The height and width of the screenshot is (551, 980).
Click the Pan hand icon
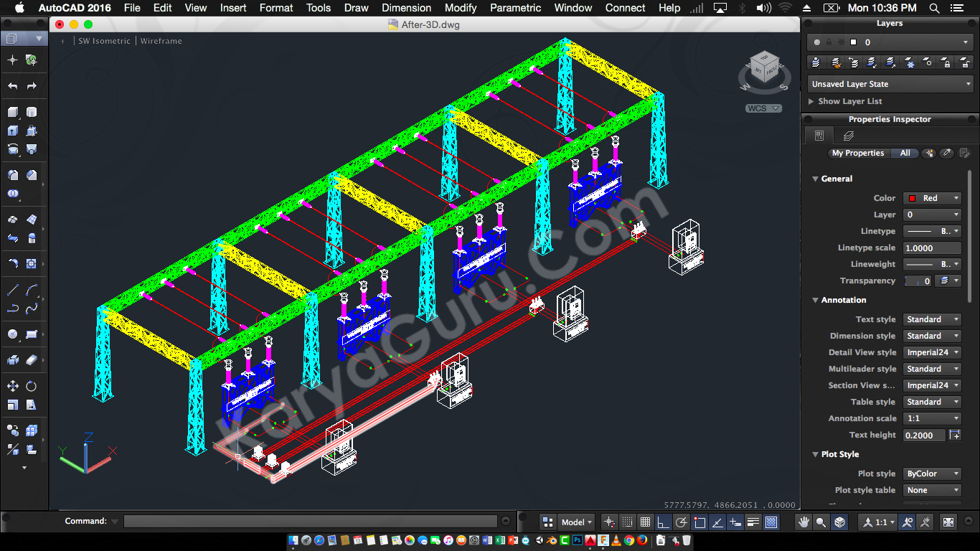tap(805, 522)
